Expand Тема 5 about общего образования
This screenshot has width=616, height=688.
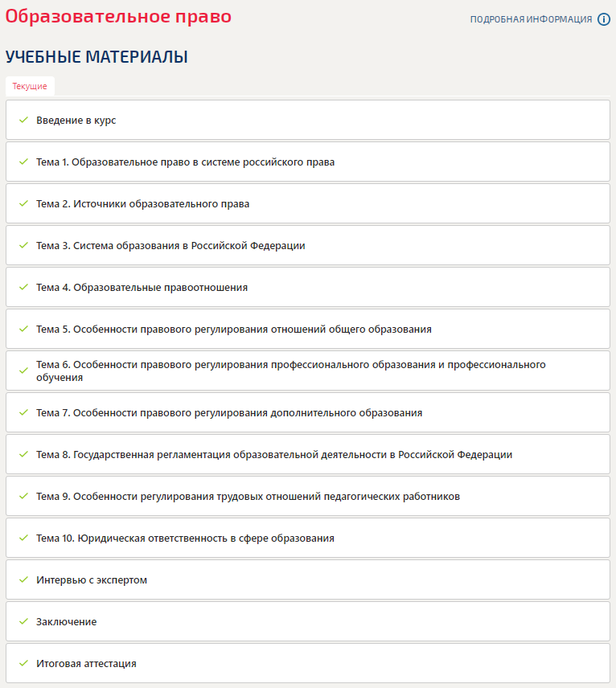point(233,330)
